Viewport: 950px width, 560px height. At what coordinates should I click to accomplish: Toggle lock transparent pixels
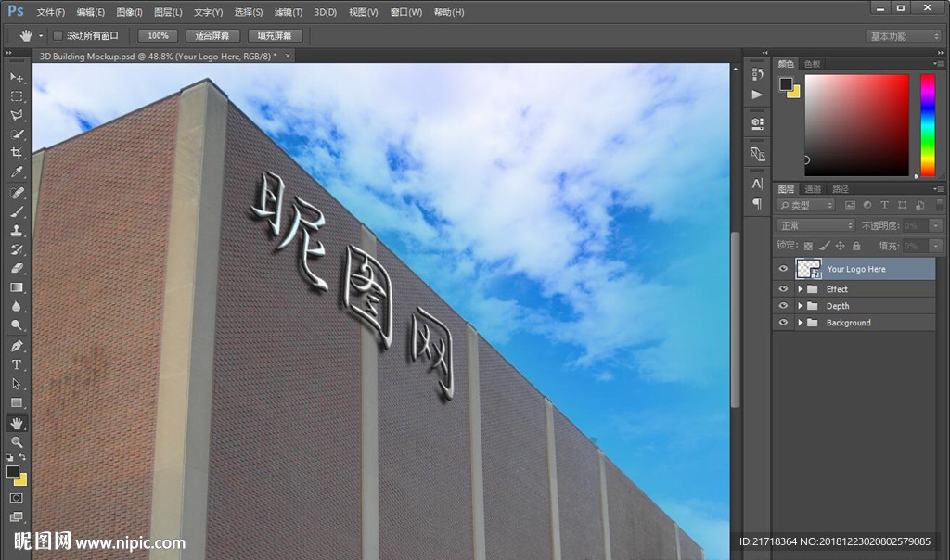point(808,246)
